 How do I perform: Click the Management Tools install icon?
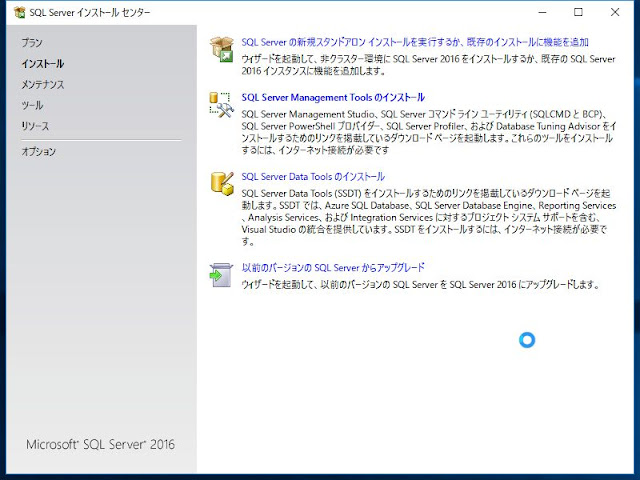222,105
